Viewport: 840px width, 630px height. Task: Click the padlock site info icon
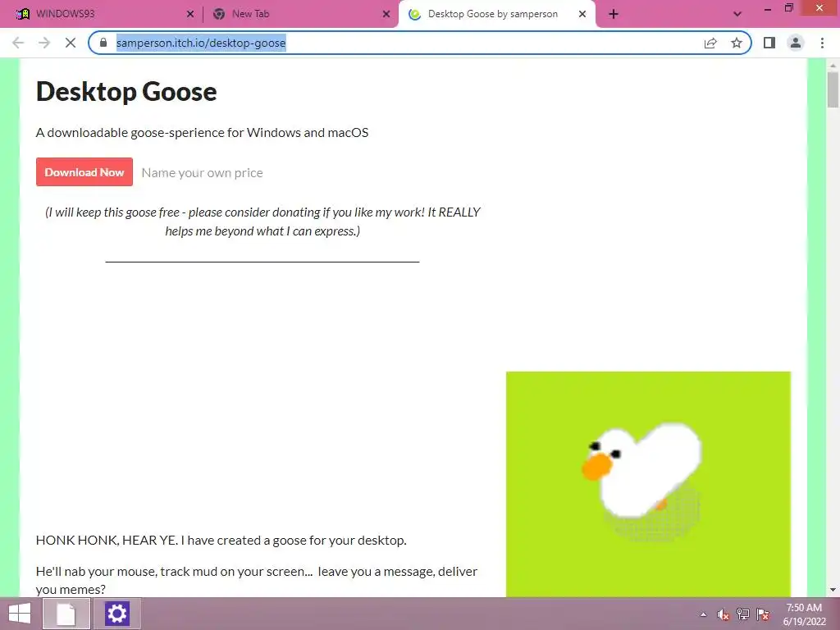click(103, 43)
